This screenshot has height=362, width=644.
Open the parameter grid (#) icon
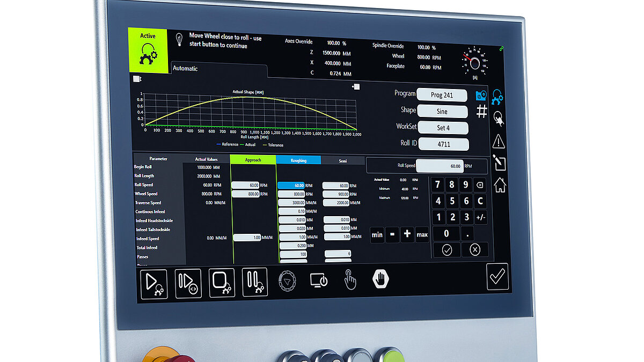(x=481, y=110)
